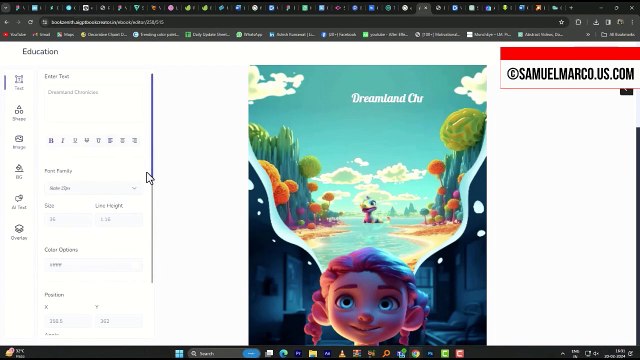This screenshot has height=360, width=640.
Task: Open the Windows Start menu
Action: (x=179, y=353)
